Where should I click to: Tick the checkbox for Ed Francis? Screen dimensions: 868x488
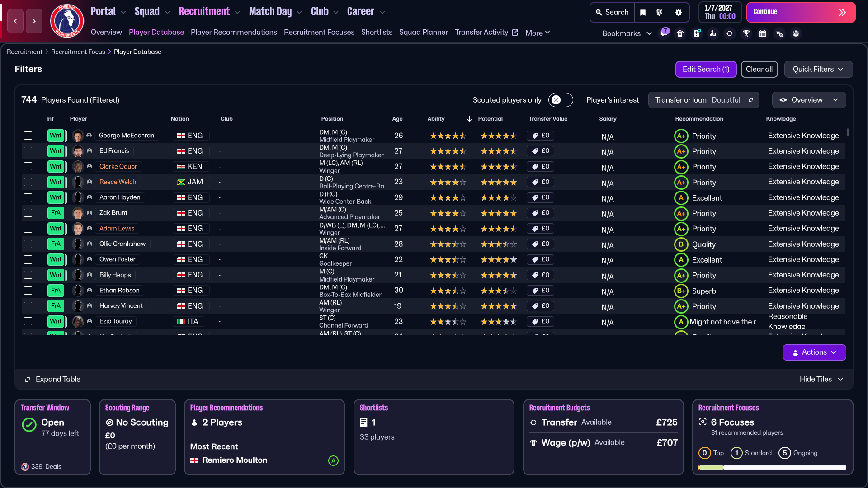click(x=28, y=151)
